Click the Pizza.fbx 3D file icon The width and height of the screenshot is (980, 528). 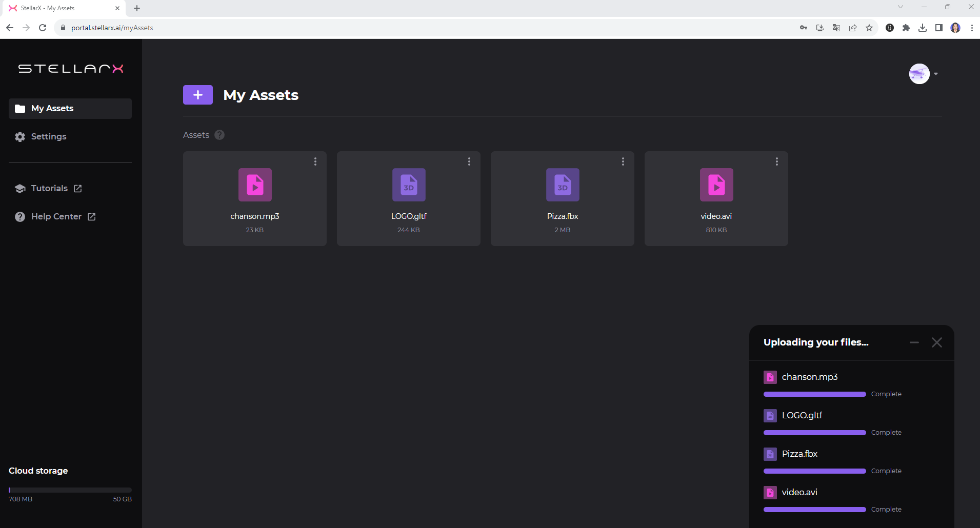(x=562, y=185)
